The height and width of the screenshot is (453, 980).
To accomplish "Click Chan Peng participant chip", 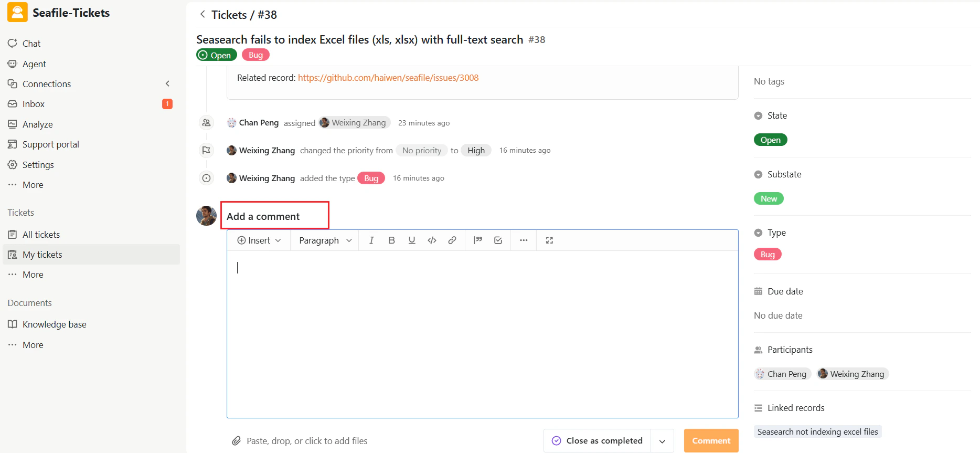I will 783,374.
